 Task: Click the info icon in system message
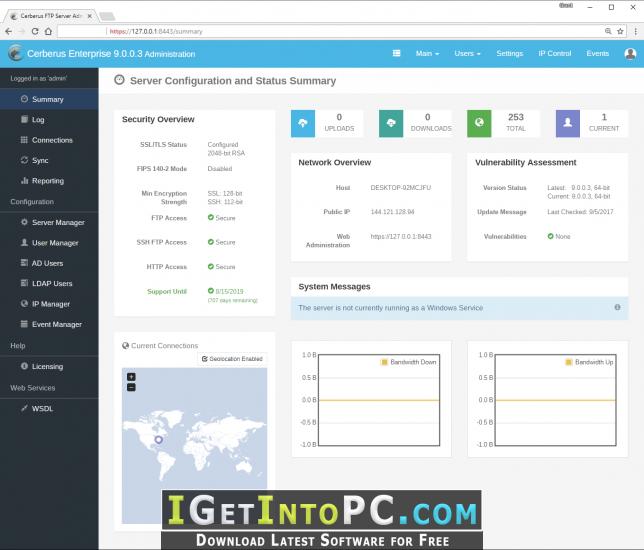coord(617,307)
